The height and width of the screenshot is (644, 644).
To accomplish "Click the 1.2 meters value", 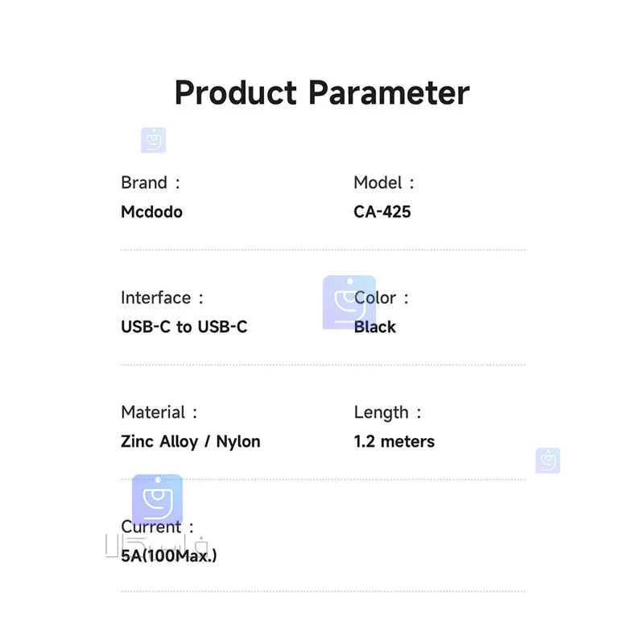I will point(394,441).
